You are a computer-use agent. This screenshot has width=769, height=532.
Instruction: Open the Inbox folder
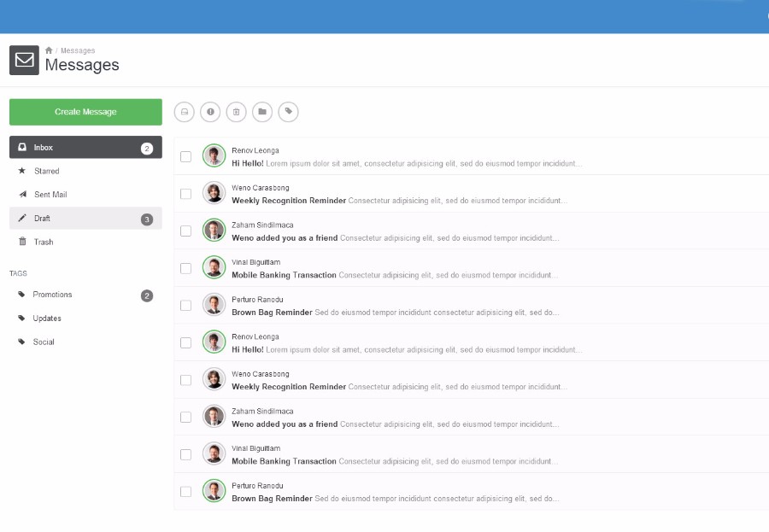85,147
